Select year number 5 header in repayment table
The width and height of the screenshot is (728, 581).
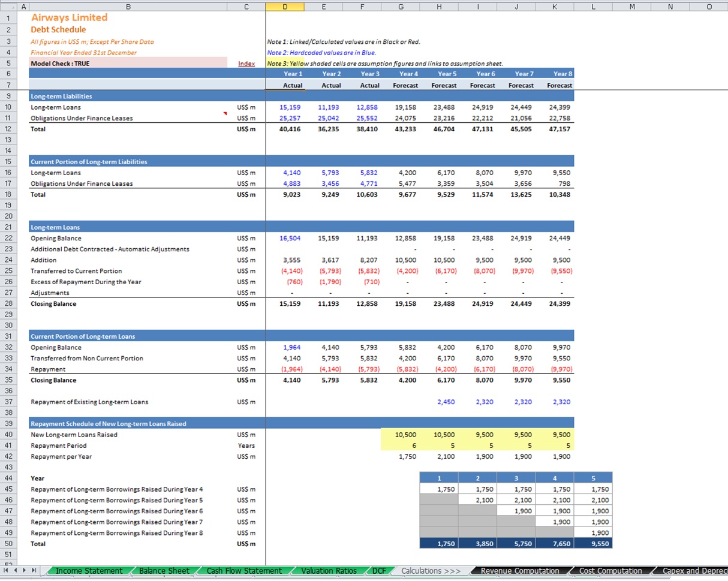coord(593,478)
